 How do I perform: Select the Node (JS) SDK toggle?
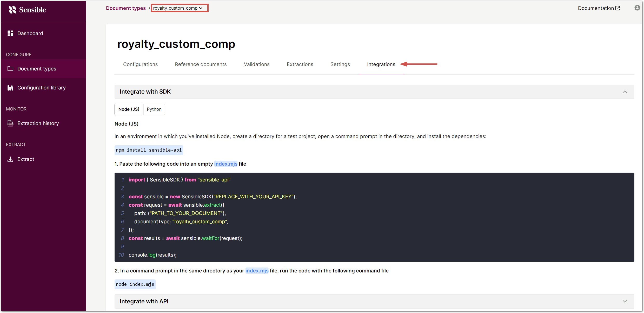tap(129, 109)
